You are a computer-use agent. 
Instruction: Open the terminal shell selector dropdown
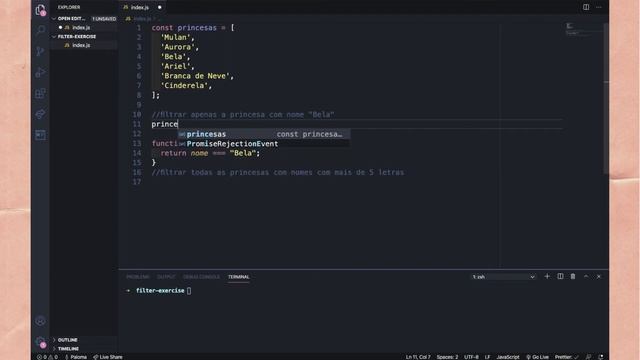(x=503, y=277)
